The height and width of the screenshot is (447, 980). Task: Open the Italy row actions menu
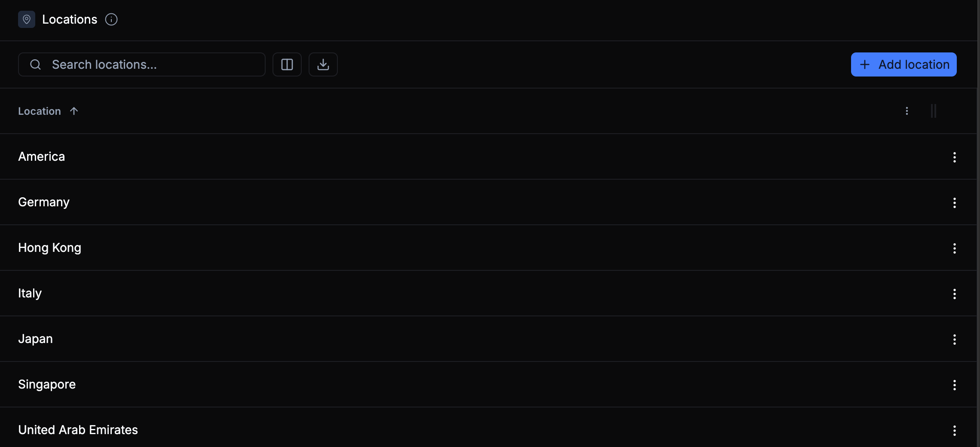954,294
